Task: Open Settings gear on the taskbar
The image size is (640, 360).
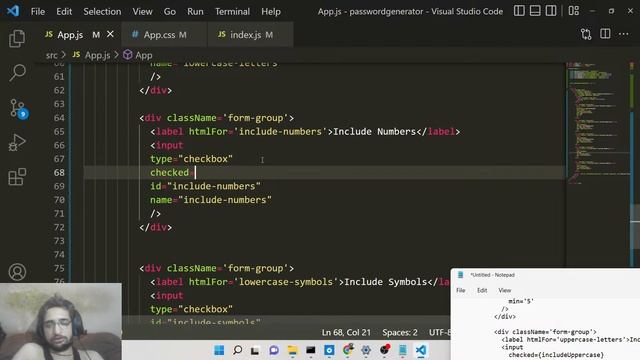Action: tap(366, 350)
